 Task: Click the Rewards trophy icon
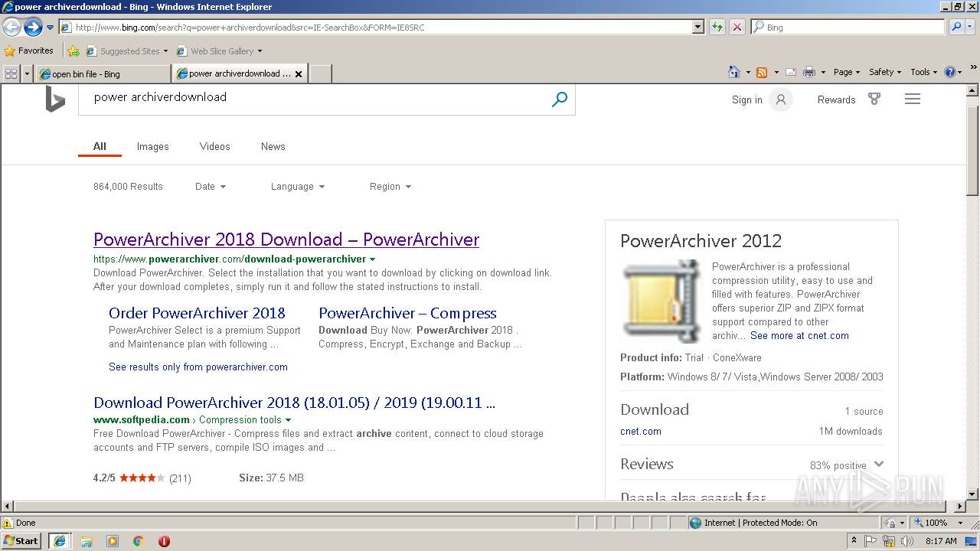(x=874, y=99)
